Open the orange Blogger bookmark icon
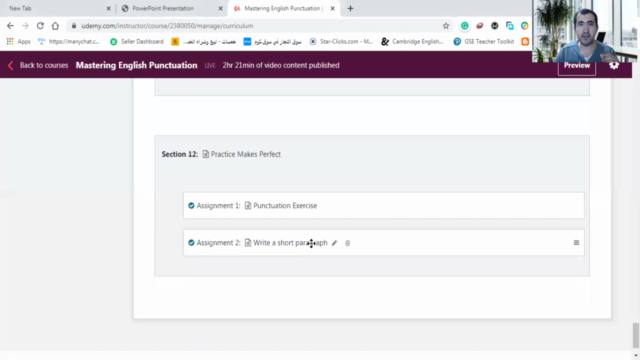The width and height of the screenshot is (640, 360). (x=525, y=41)
